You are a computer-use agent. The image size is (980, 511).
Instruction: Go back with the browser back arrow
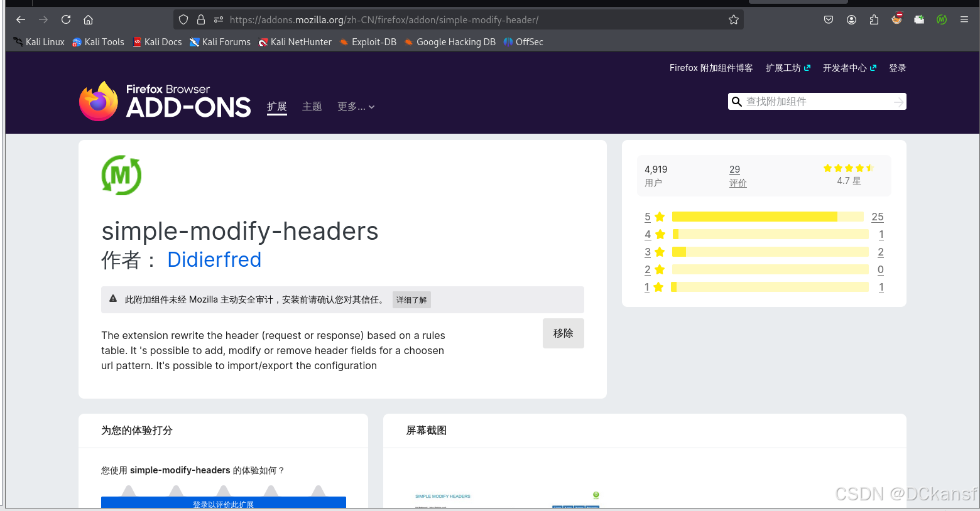(21, 19)
